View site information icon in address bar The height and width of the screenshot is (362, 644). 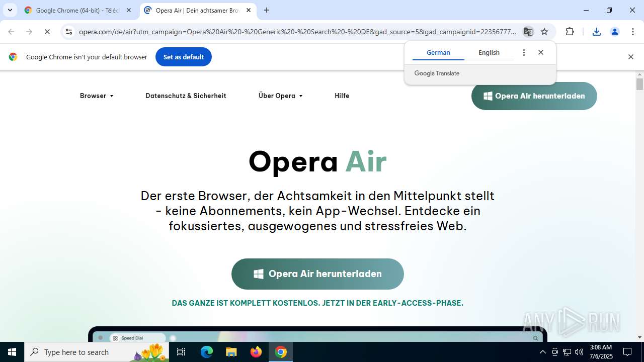[69, 32]
